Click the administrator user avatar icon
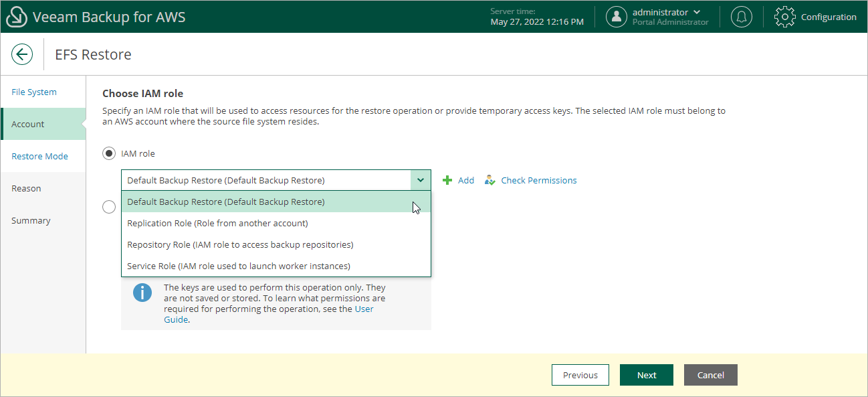The width and height of the screenshot is (868, 397). coord(616,17)
